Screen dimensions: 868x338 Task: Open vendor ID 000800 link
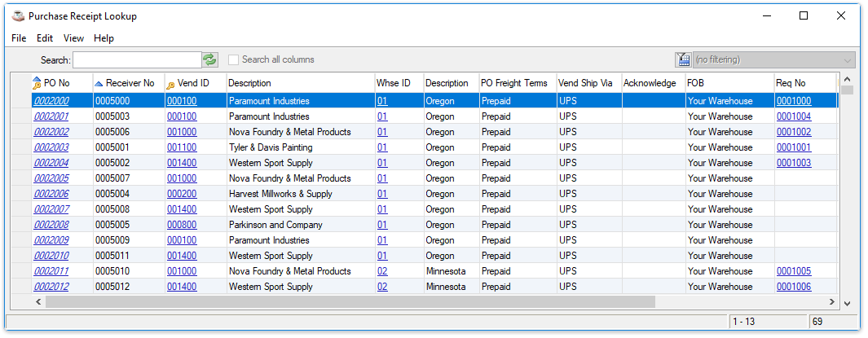tap(182, 225)
